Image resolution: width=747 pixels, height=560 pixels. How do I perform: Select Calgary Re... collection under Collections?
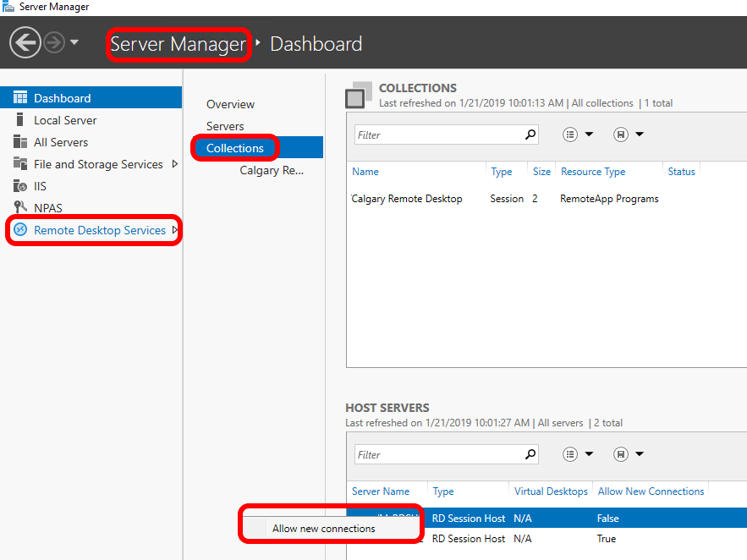click(x=271, y=170)
